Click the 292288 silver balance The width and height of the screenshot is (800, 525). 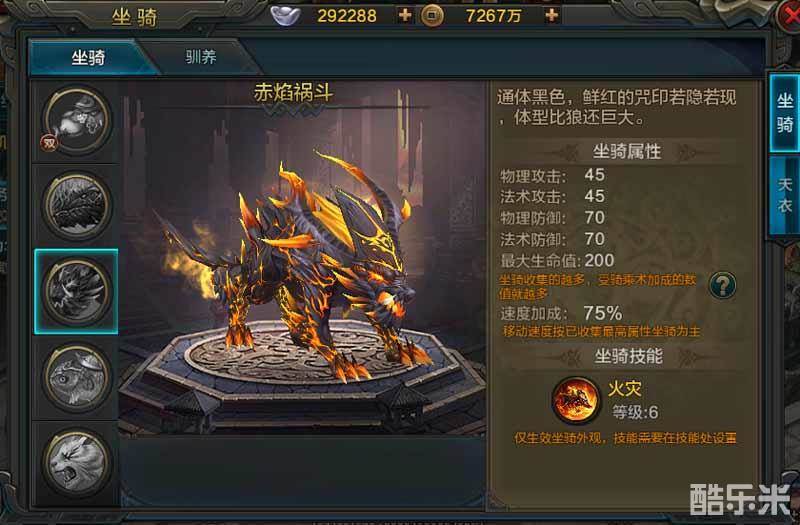pyautogui.click(x=347, y=16)
